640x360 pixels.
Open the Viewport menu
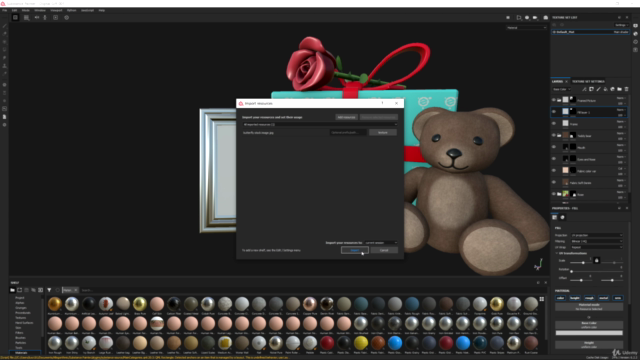click(56, 10)
